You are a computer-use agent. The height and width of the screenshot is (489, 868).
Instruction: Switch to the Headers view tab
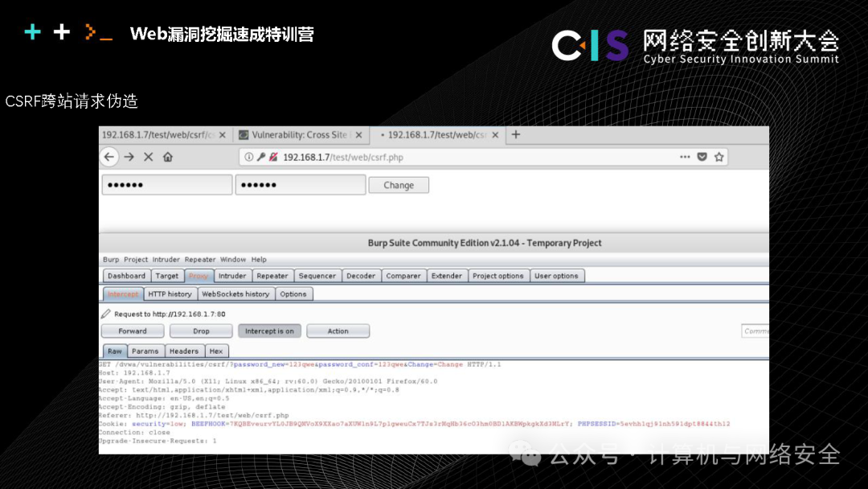click(x=184, y=351)
